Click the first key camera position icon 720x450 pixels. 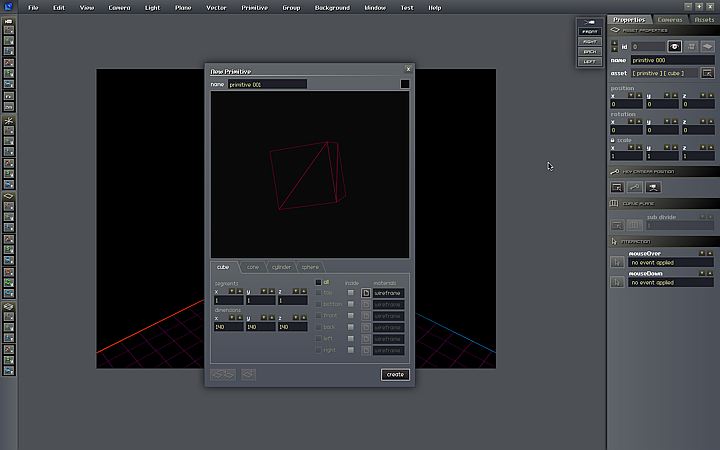pos(617,187)
